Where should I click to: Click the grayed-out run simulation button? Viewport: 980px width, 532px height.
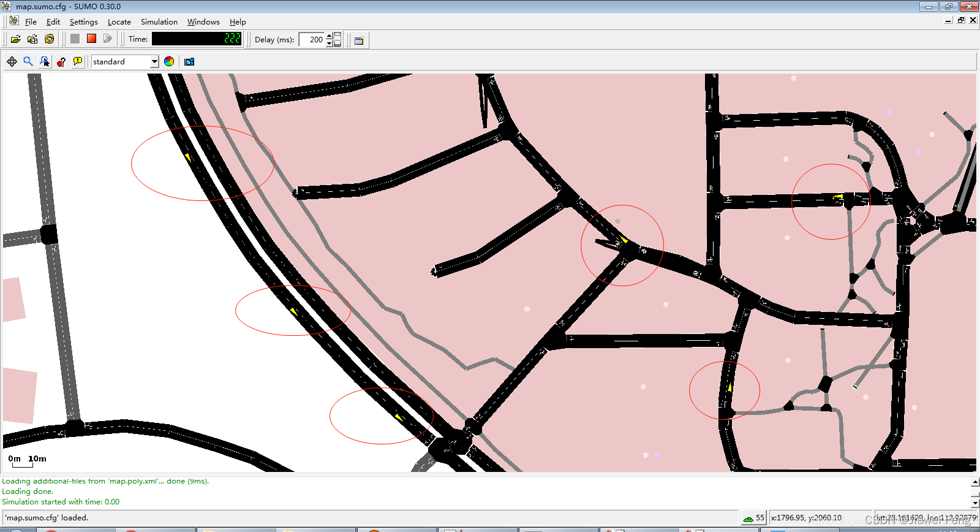(75, 39)
